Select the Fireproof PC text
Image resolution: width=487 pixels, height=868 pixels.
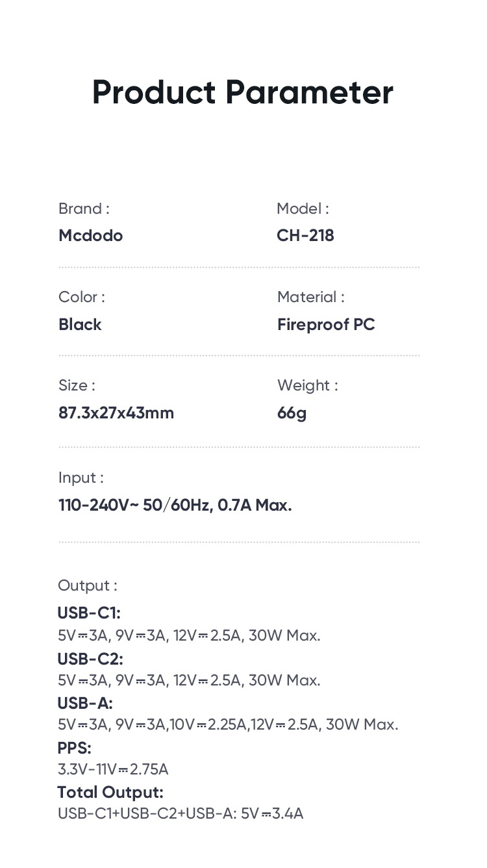coord(326,324)
